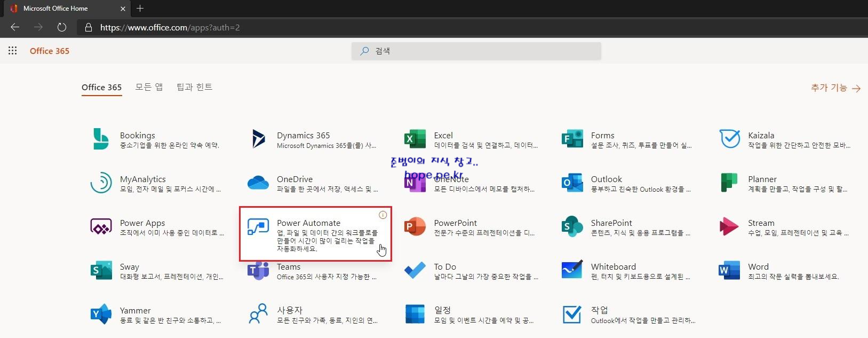Click the Outlook description text
Image resolution: width=868 pixels, height=338 pixels.
coord(641,189)
